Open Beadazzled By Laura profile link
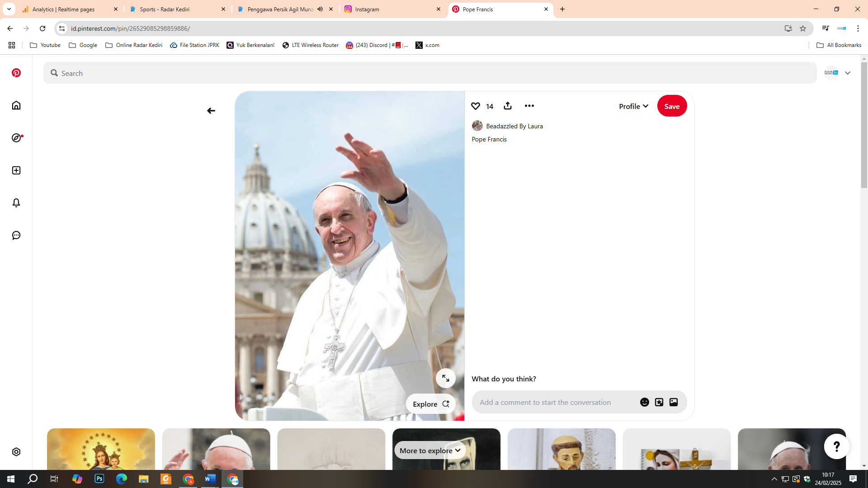 click(x=514, y=126)
